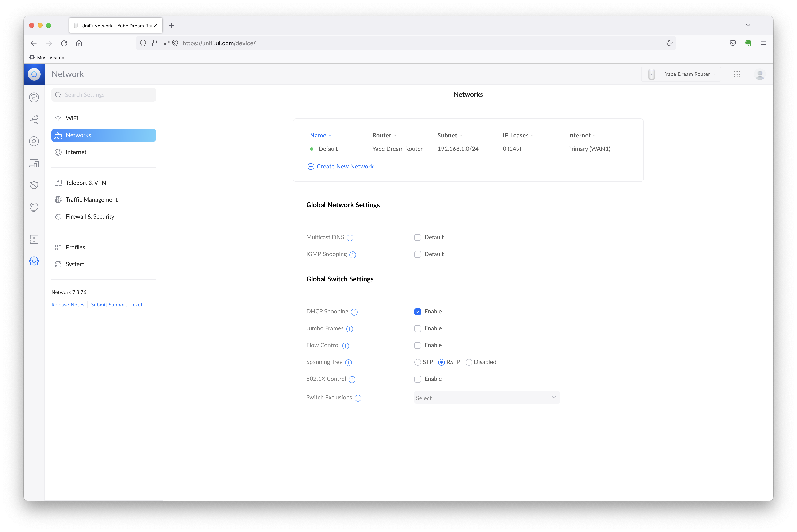Click Submit Support Ticket link

click(116, 305)
